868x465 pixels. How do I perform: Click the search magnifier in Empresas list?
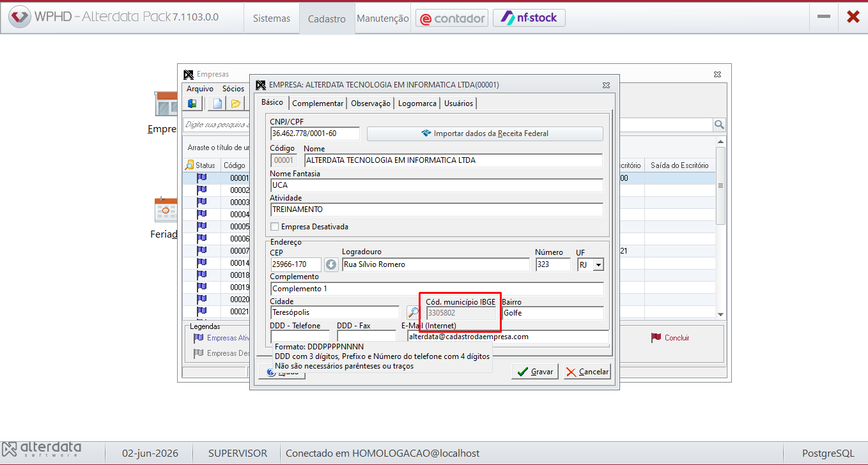pyautogui.click(x=719, y=125)
